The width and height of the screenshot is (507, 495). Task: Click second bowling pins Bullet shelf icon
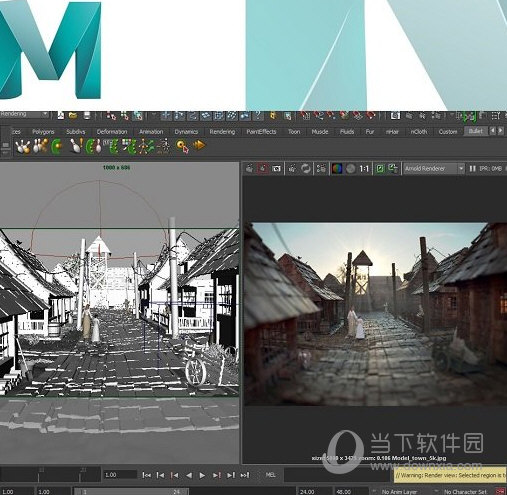click(x=40, y=146)
